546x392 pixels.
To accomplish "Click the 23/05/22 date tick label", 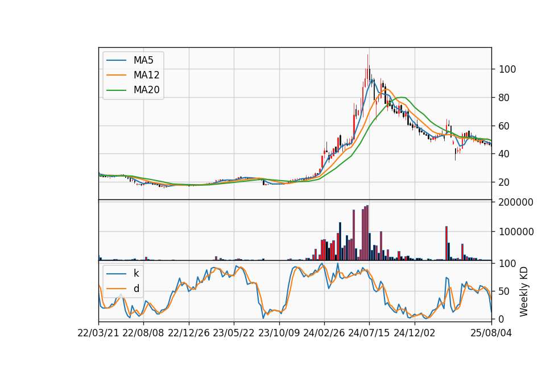I will [x=234, y=333].
